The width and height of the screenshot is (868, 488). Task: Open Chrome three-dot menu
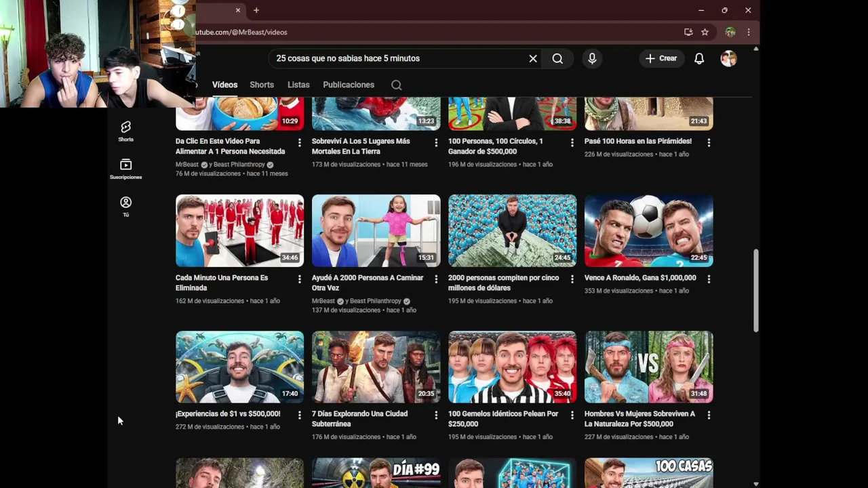click(x=749, y=32)
